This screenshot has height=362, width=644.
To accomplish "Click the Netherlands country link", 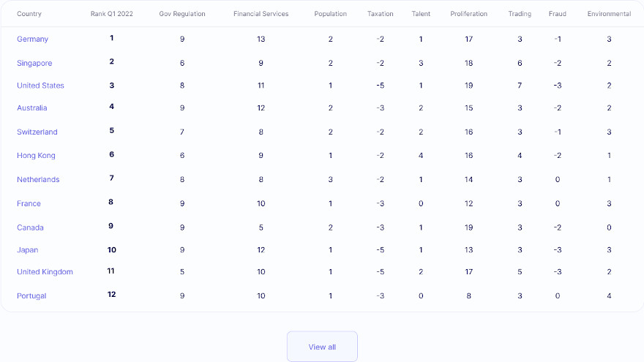I will pyautogui.click(x=38, y=180).
